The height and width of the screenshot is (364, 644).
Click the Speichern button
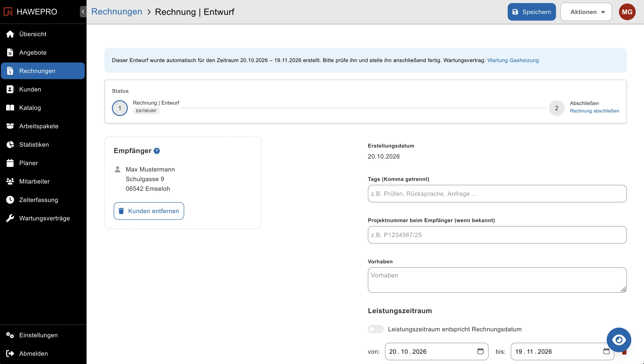pos(532,12)
